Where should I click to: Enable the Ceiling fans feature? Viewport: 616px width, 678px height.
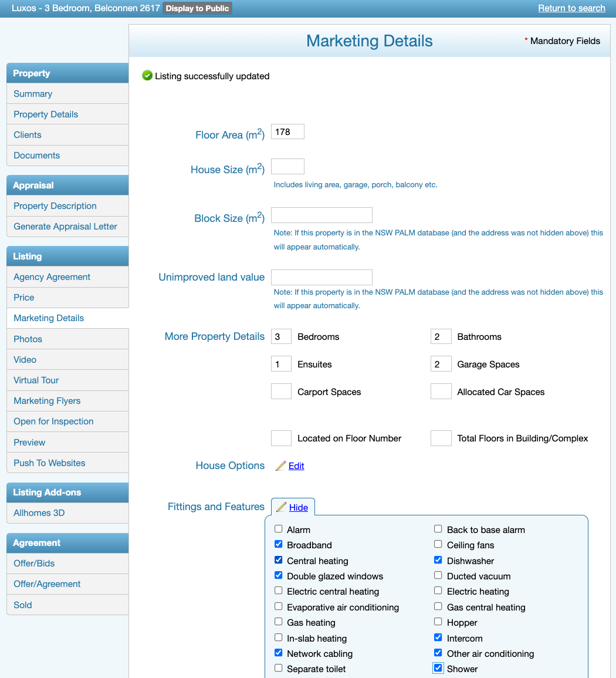pyautogui.click(x=438, y=544)
